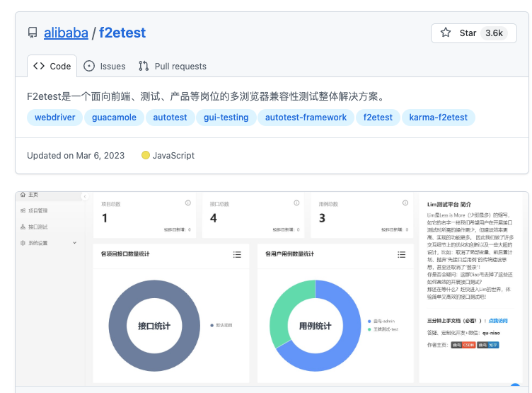
Task: Open the Pull requests tab
Action: click(x=173, y=66)
